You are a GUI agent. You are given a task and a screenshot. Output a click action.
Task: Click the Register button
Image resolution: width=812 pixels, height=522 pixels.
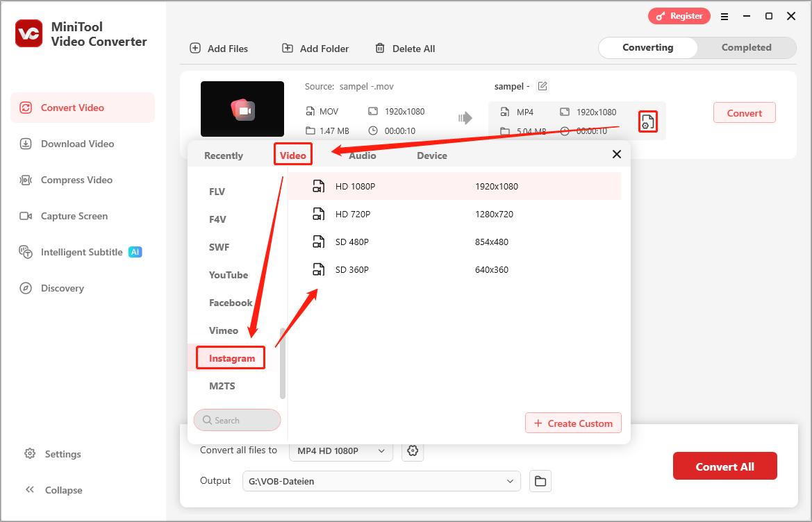click(679, 16)
